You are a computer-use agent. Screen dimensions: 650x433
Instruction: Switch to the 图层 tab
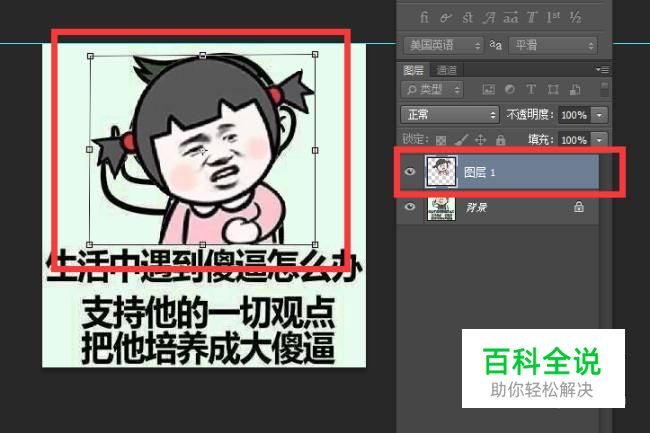[413, 70]
